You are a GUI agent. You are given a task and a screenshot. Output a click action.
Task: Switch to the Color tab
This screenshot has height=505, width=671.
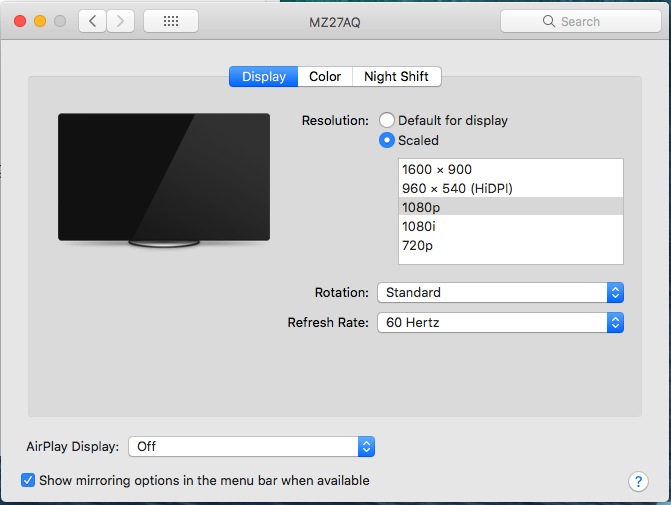(325, 77)
